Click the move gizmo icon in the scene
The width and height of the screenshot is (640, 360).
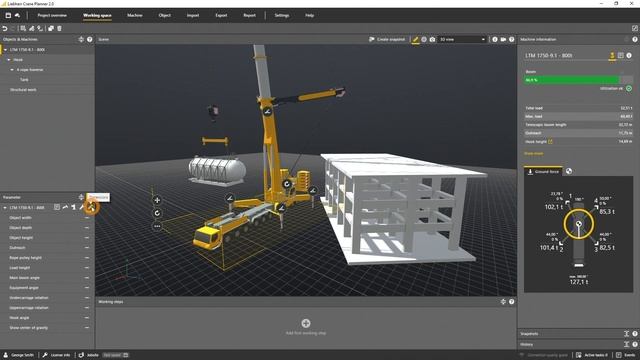(x=157, y=200)
